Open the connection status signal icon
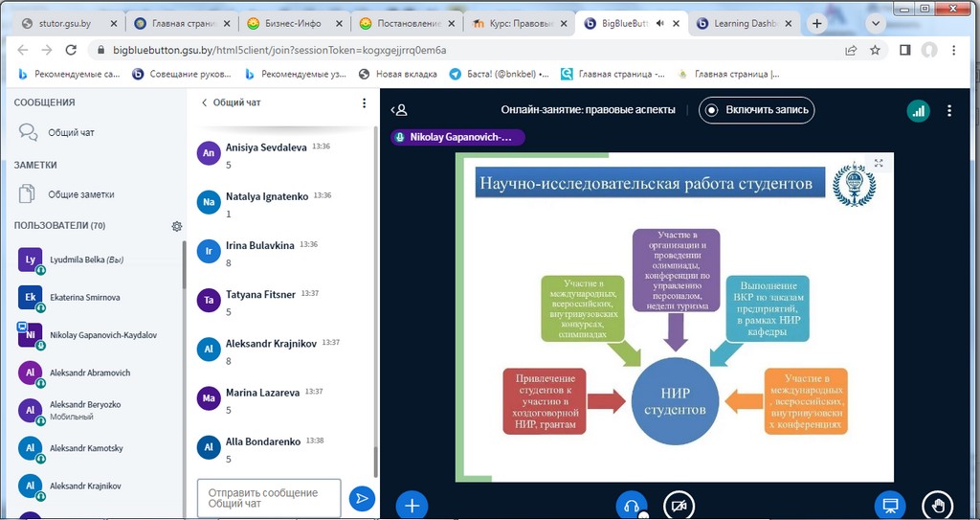Image resolution: width=980 pixels, height=520 pixels. pyautogui.click(x=918, y=110)
